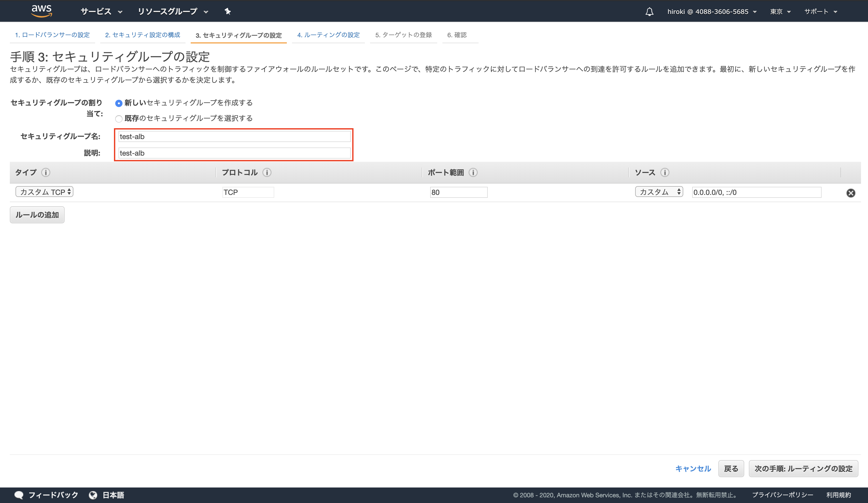Remove the TCP rule with the X icon
Image resolution: width=868 pixels, height=503 pixels.
point(851,193)
